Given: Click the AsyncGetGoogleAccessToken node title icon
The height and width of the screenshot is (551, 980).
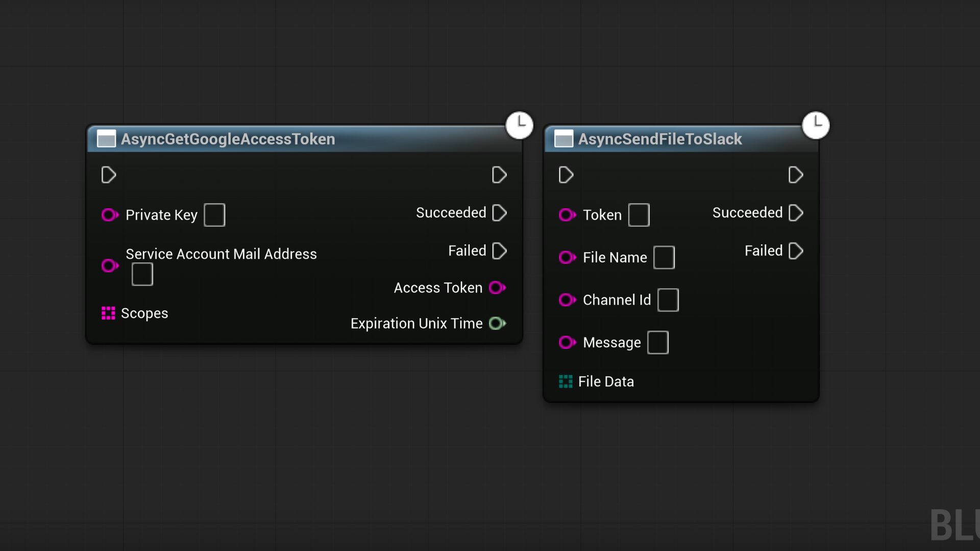Looking at the screenshot, I should (x=106, y=139).
